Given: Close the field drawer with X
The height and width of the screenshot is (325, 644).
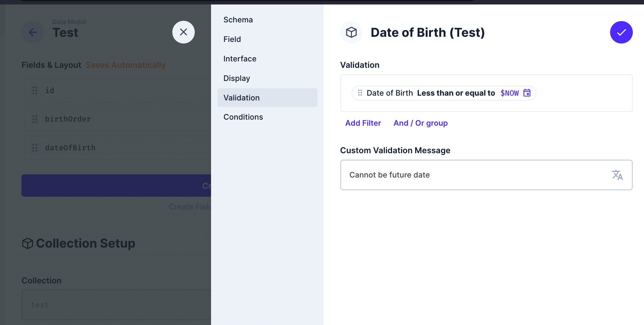Looking at the screenshot, I should click(x=184, y=32).
